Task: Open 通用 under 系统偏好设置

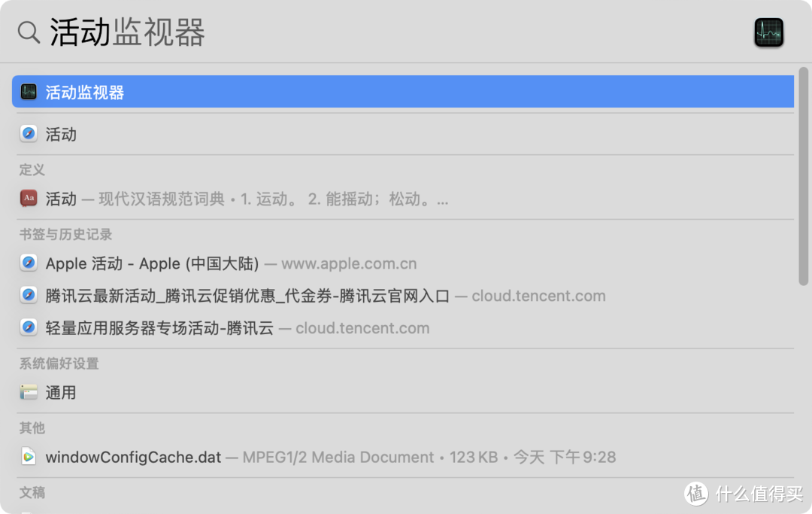Action: click(62, 392)
